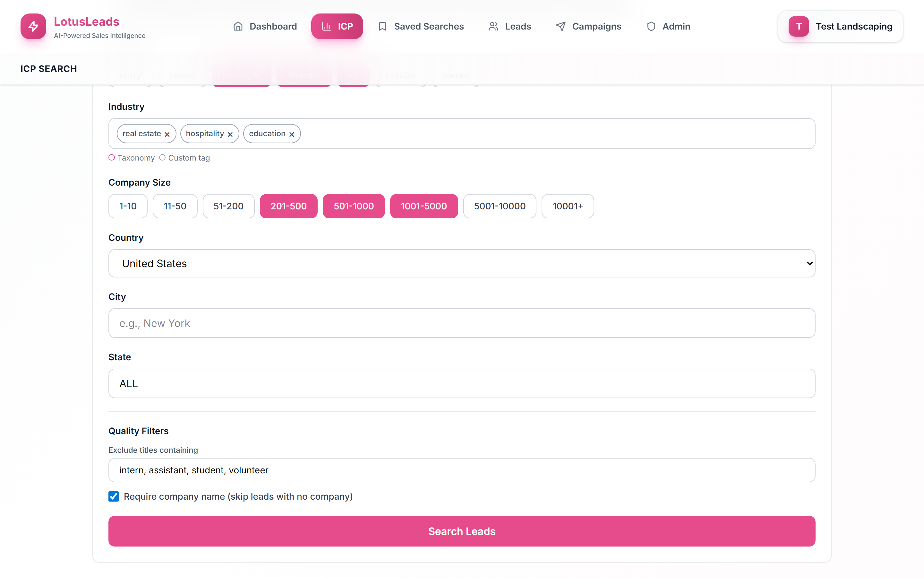Open the Test Landscaping account menu
Viewport: 924px width, 578px height.
click(x=840, y=26)
